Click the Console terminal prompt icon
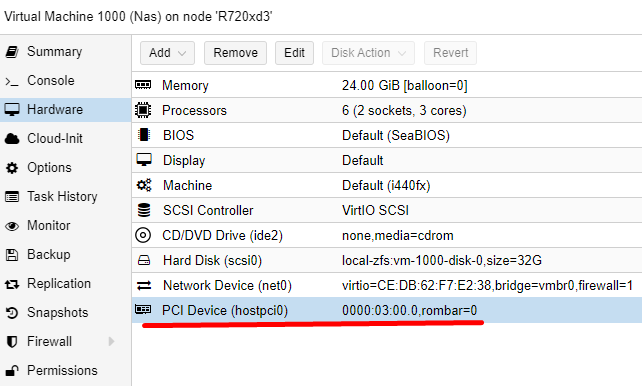Screen dimensions: 642x386 click(12, 81)
